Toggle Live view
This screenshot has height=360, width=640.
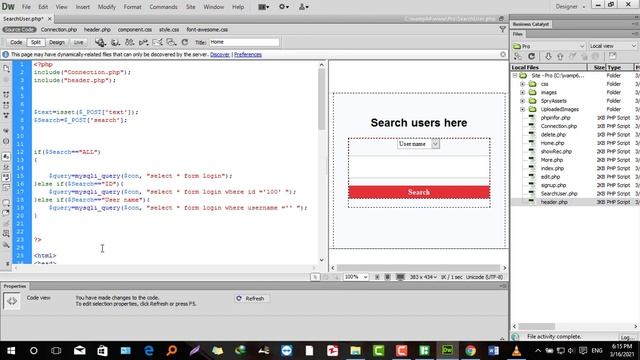(78, 42)
